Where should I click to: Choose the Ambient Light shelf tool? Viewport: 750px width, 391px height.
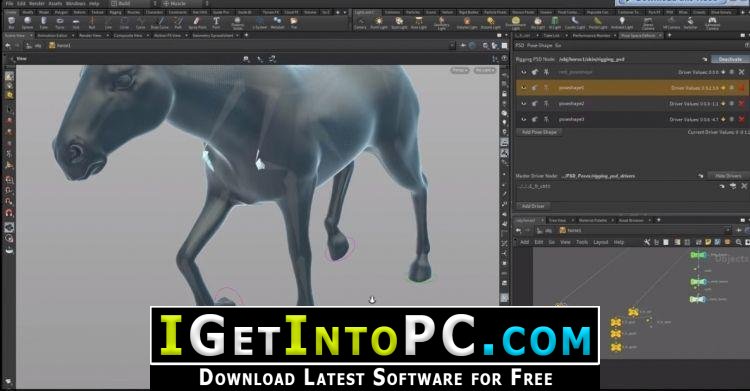[622, 23]
